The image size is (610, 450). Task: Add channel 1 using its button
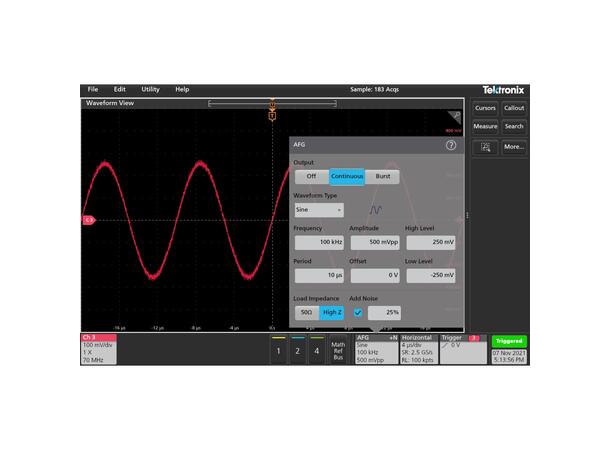coord(279,351)
